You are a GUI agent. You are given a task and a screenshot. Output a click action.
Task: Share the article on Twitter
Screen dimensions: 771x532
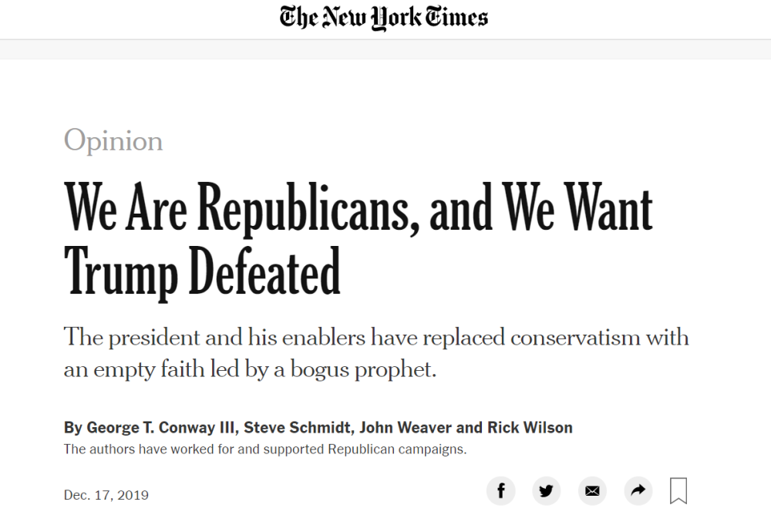pos(547,491)
